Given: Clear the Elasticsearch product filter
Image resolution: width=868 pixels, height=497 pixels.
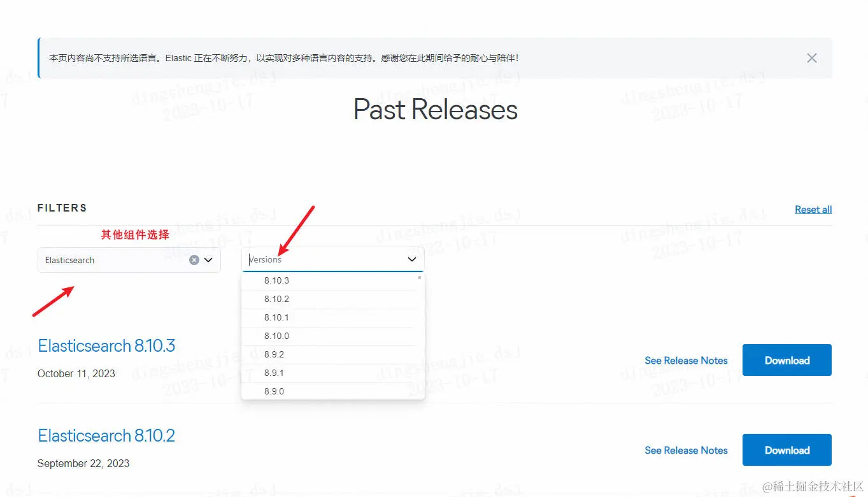Looking at the screenshot, I should 194,260.
